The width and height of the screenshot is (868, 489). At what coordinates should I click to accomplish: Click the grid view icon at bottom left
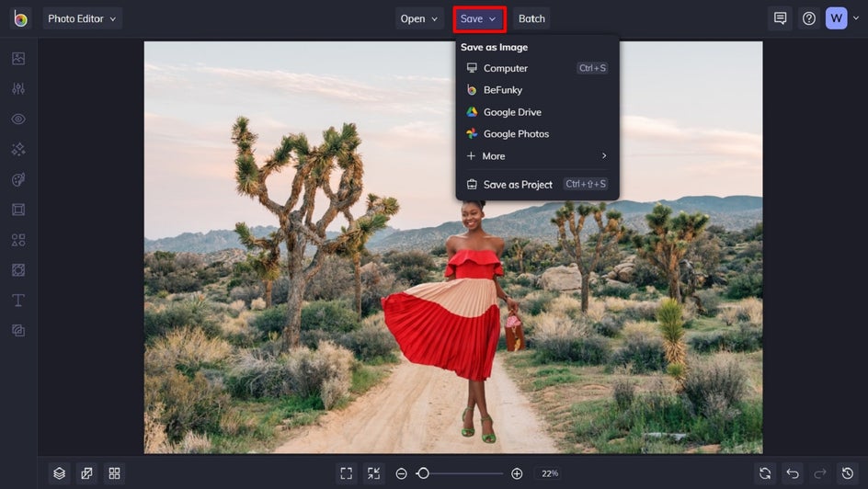pos(115,473)
